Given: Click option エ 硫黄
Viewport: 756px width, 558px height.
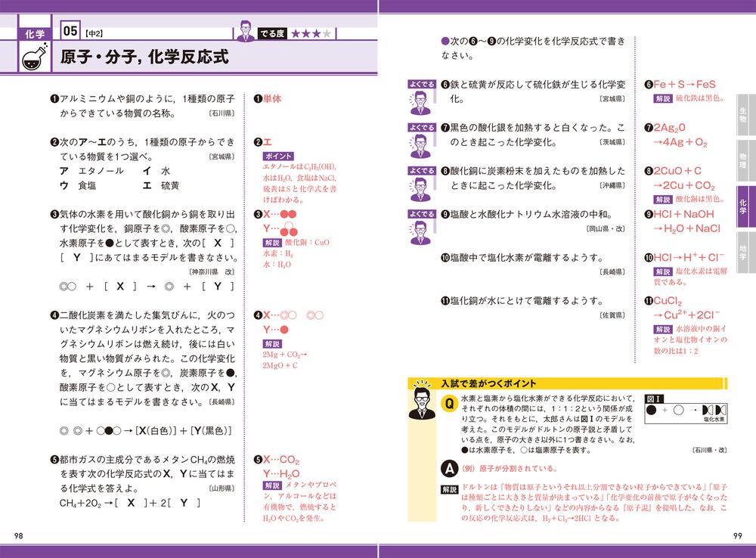Looking at the screenshot, I should pos(160,185).
